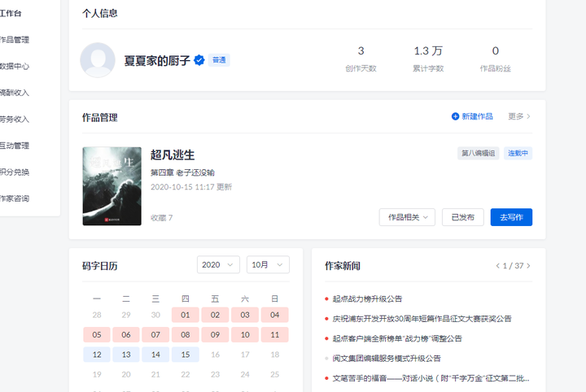Open 更多 works with chevron
Image resolution: width=586 pixels, height=392 pixels.
519,116
